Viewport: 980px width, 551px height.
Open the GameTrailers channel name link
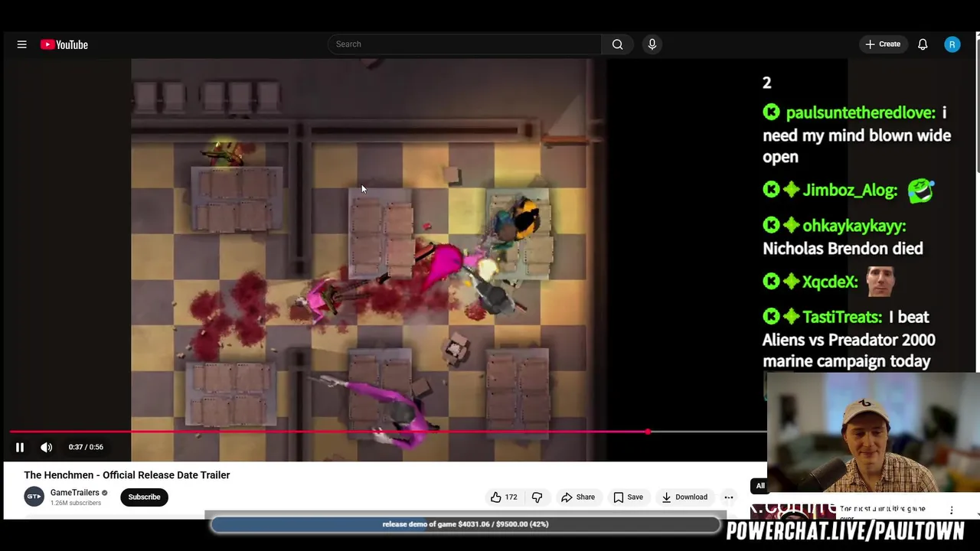[75, 493]
